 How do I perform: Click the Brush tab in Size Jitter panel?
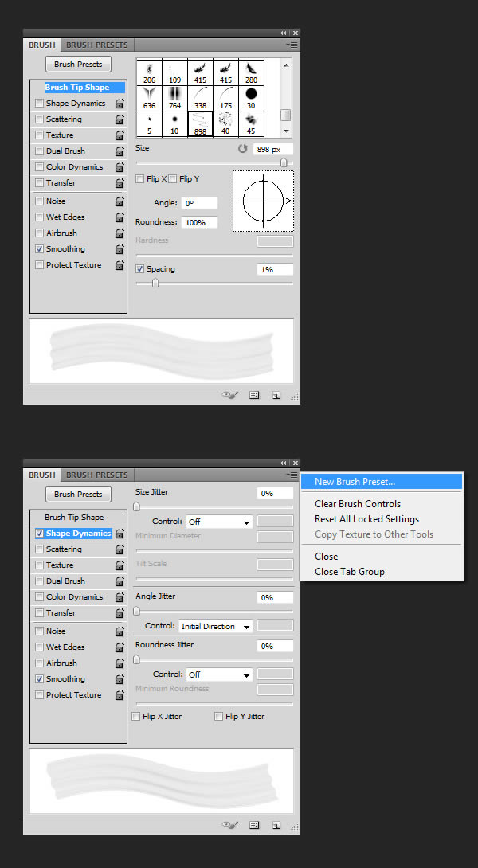click(x=42, y=475)
